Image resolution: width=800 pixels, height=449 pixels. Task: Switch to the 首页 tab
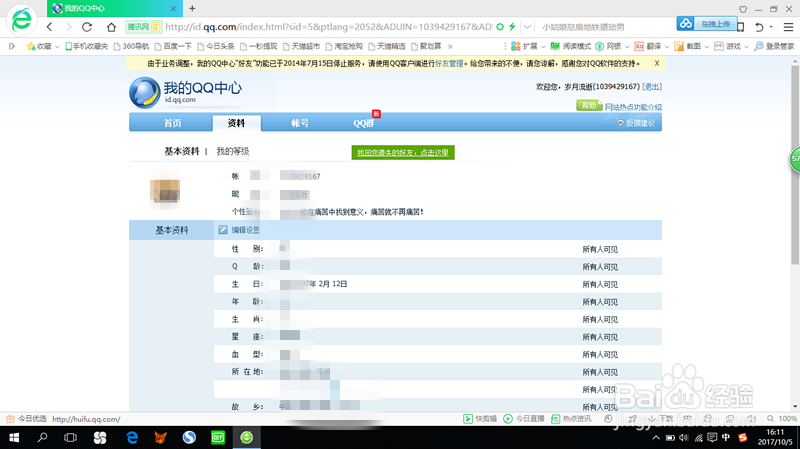[172, 123]
